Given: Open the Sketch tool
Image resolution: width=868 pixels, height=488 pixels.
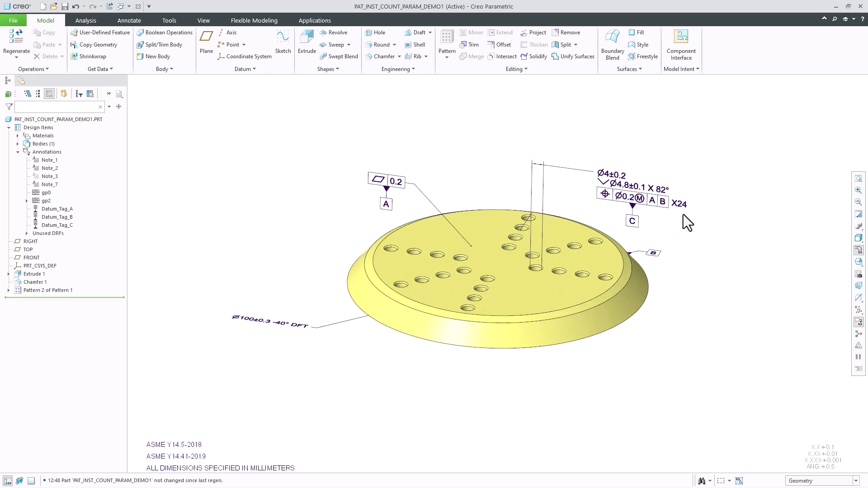Looking at the screenshot, I should [x=283, y=43].
